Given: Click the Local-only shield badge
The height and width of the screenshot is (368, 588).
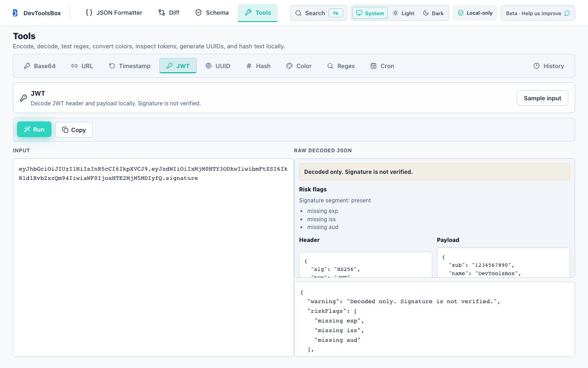Looking at the screenshot, I should coord(475,13).
